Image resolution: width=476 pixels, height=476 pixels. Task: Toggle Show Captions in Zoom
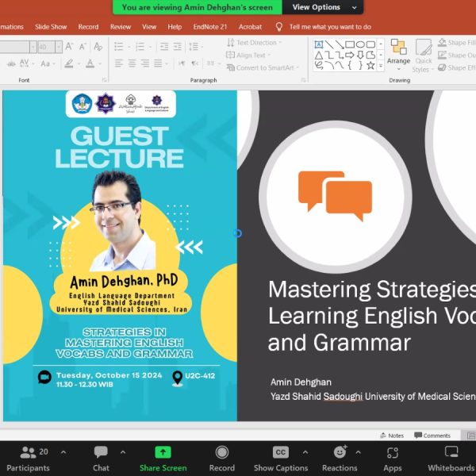pos(280,458)
